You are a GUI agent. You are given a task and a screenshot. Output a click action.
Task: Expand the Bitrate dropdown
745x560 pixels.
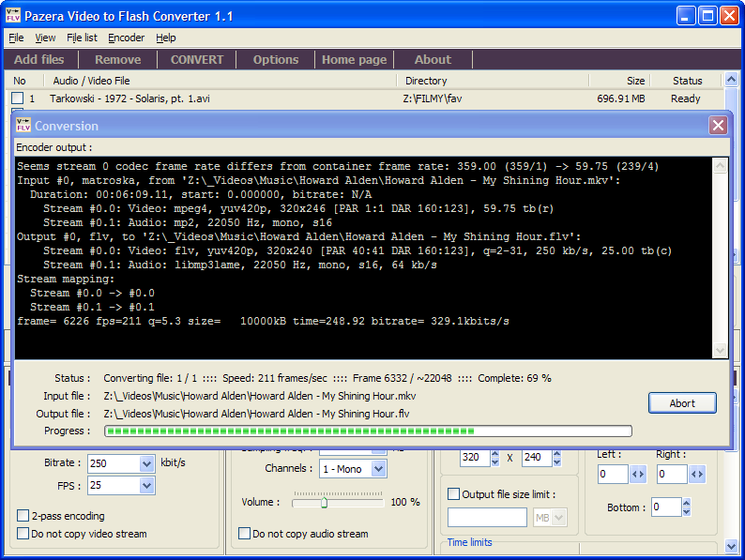pyautogui.click(x=146, y=463)
